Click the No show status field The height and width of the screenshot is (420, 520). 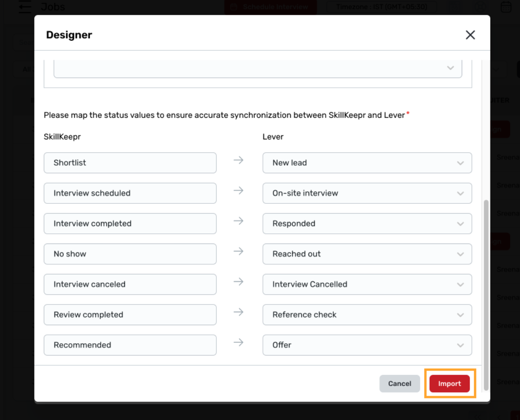pos(130,254)
